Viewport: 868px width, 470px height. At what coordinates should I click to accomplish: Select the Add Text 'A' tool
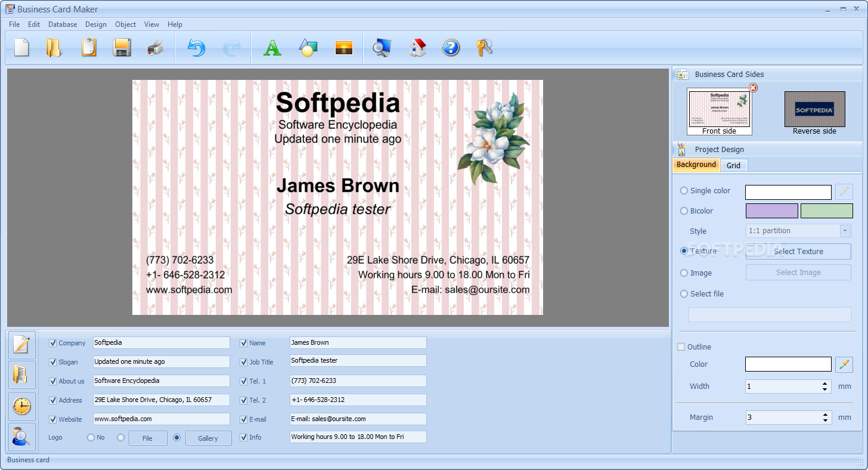point(272,48)
